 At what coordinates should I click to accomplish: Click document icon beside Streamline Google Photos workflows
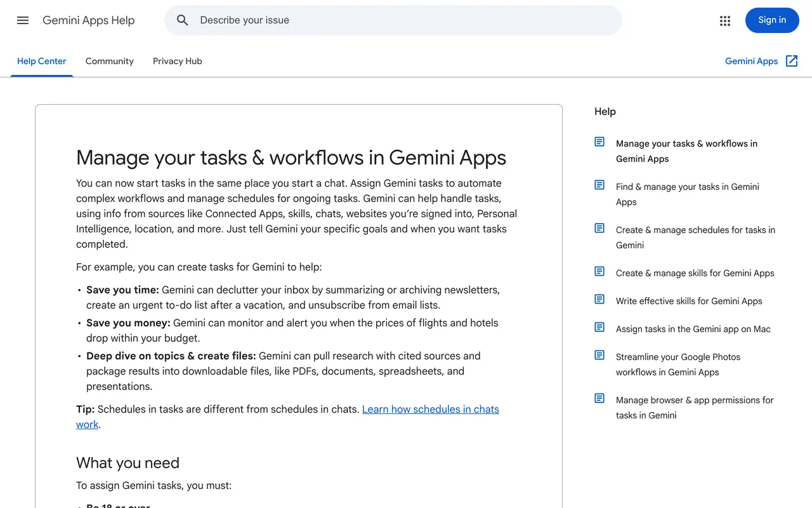[599, 355]
